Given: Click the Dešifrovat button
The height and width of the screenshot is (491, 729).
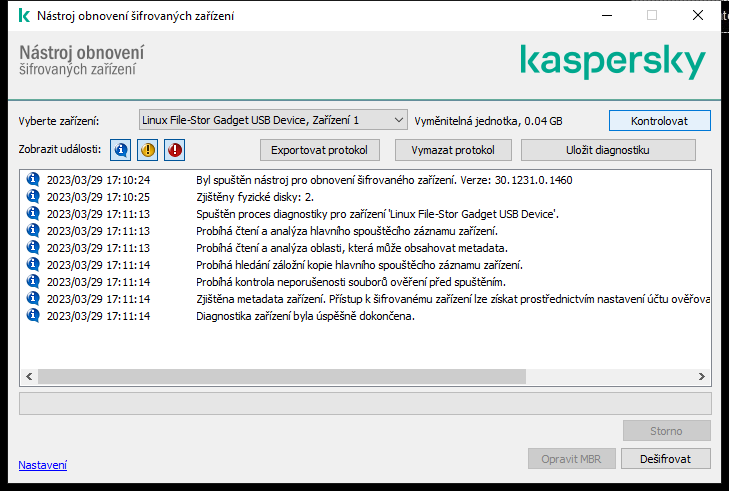Looking at the screenshot, I should pyautogui.click(x=665, y=459).
